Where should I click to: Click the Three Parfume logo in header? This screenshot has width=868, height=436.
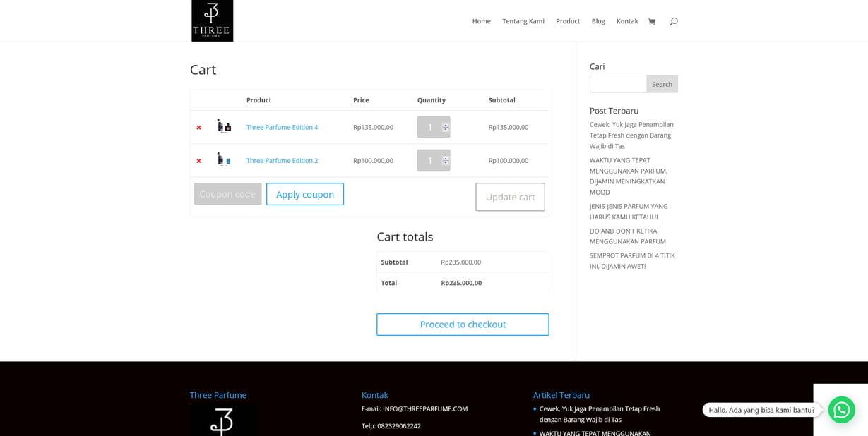click(x=212, y=20)
